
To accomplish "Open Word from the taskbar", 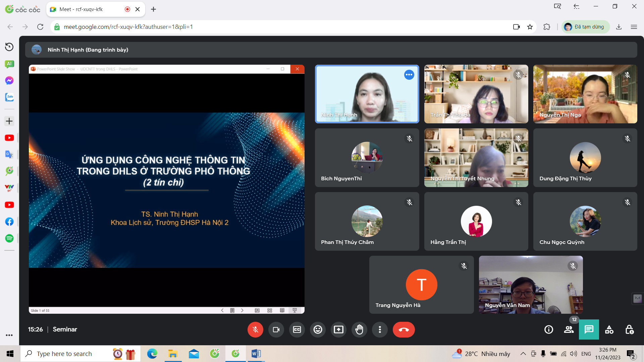I will pos(256,354).
